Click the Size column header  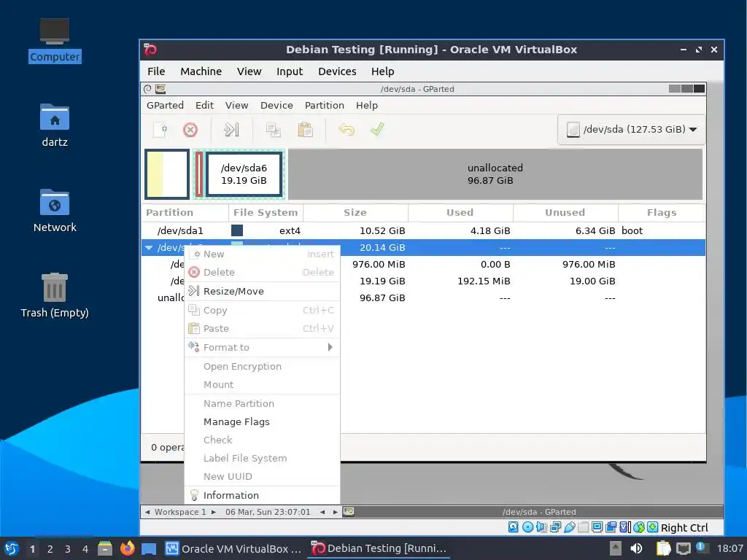[355, 213]
